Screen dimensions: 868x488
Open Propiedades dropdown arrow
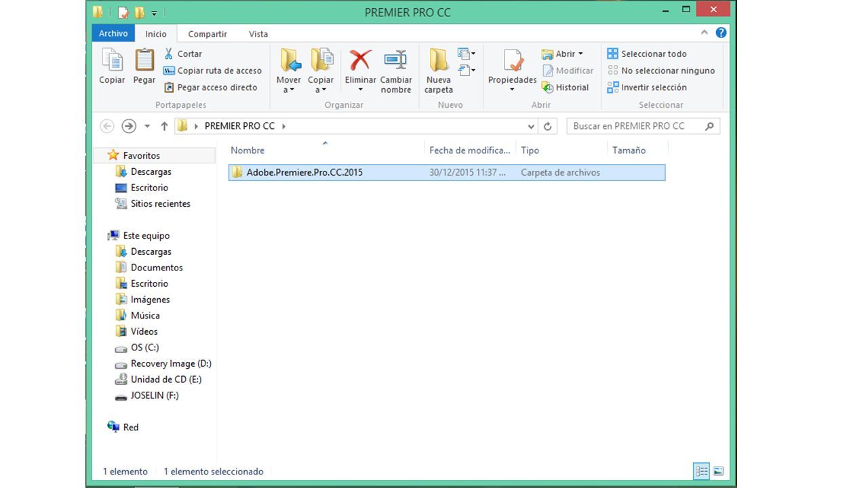pyautogui.click(x=512, y=89)
